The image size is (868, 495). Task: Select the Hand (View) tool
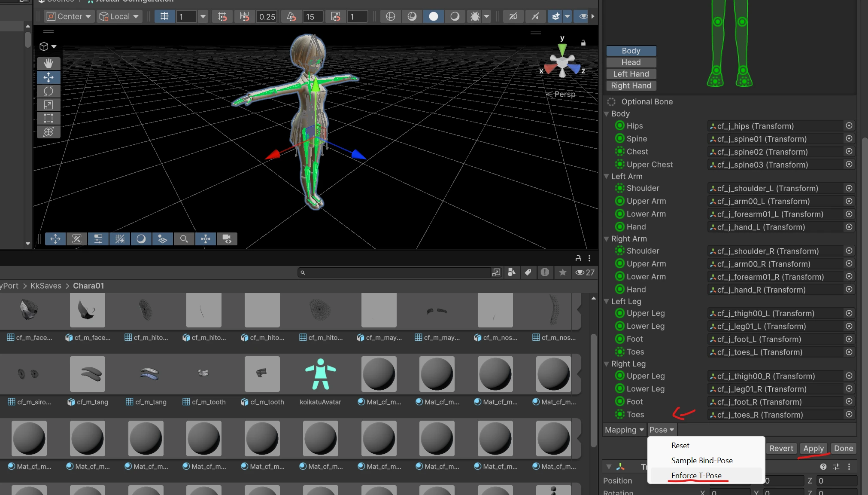click(x=49, y=64)
